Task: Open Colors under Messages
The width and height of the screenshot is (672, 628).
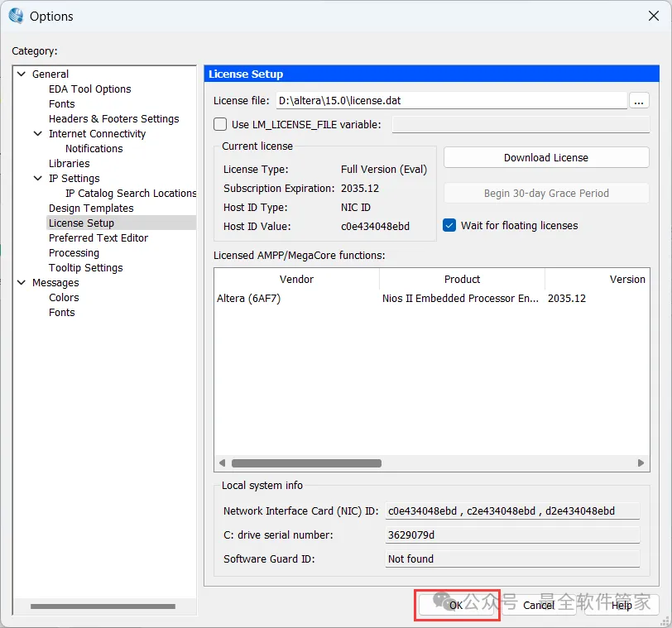Action: tap(64, 297)
